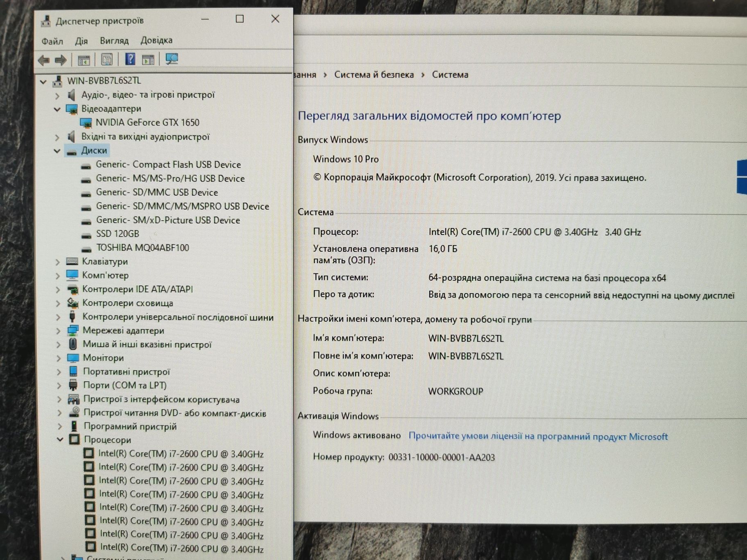
Task: Open the Properties toolbar icon
Action: pyautogui.click(x=107, y=60)
